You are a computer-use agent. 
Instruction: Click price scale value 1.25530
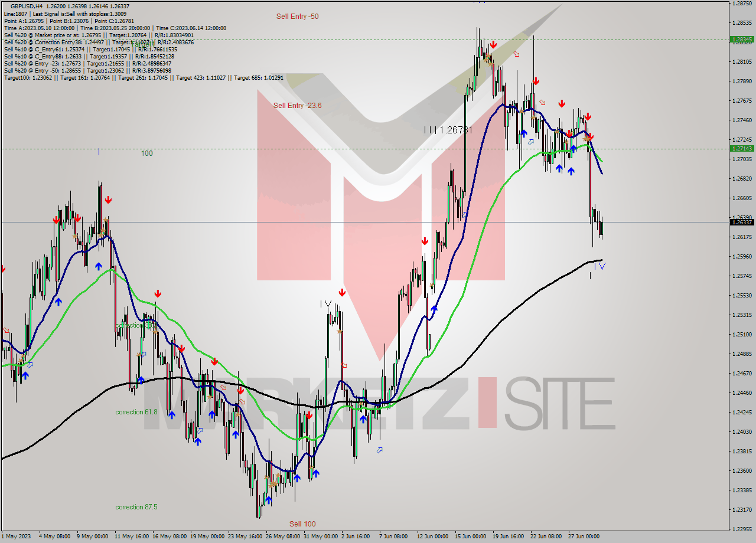pos(742,296)
